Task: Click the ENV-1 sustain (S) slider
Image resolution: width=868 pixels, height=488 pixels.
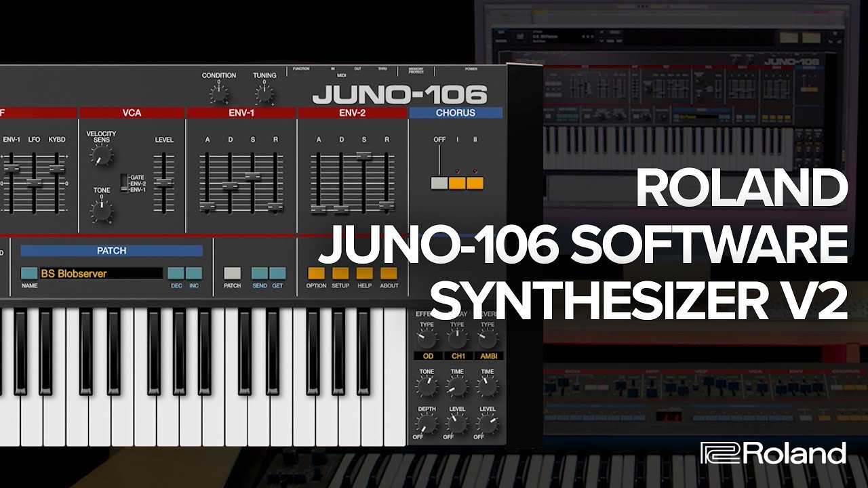Action: tap(253, 176)
